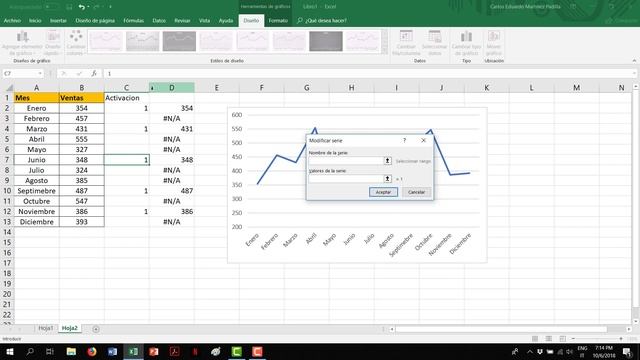The width and height of the screenshot is (640, 360).
Task: Click the Page Layout view icon in status bar
Action: 549,339
